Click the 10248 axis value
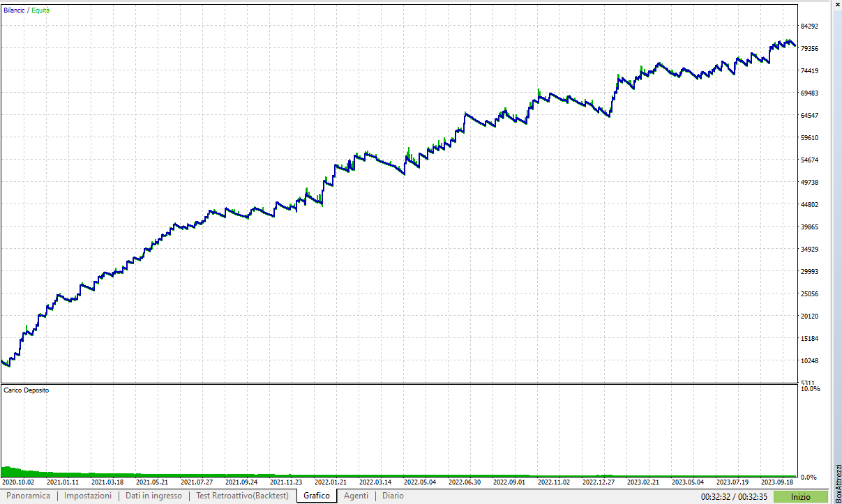The width and height of the screenshot is (842, 504). coord(809,361)
